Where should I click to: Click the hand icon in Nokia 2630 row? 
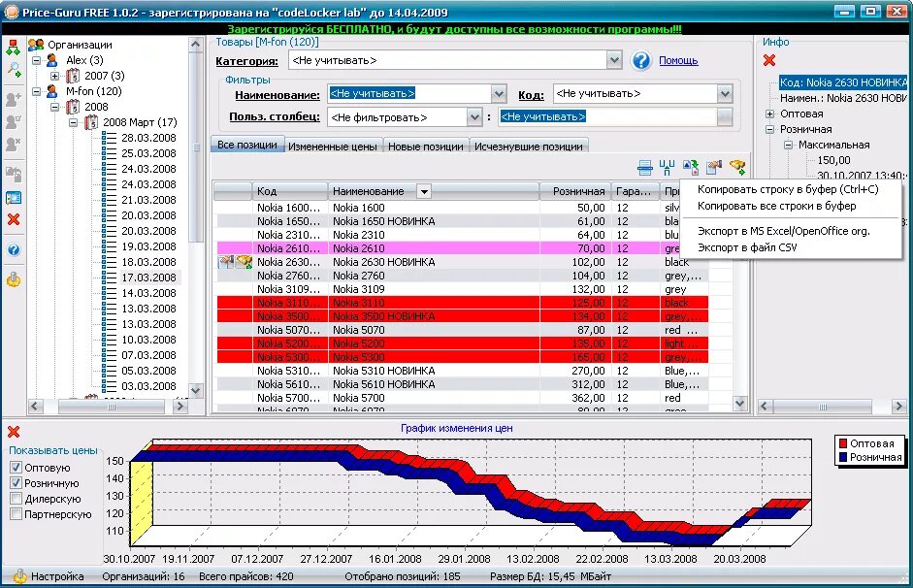click(x=226, y=262)
